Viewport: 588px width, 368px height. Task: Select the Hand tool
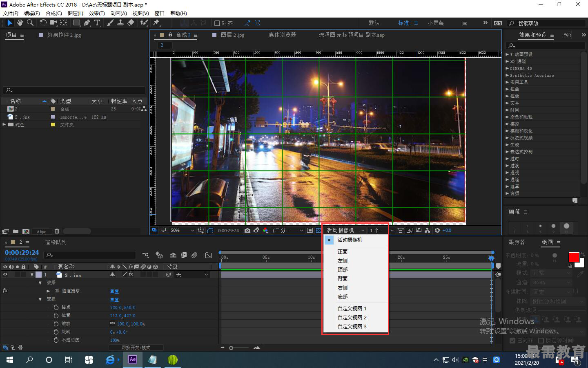point(20,23)
